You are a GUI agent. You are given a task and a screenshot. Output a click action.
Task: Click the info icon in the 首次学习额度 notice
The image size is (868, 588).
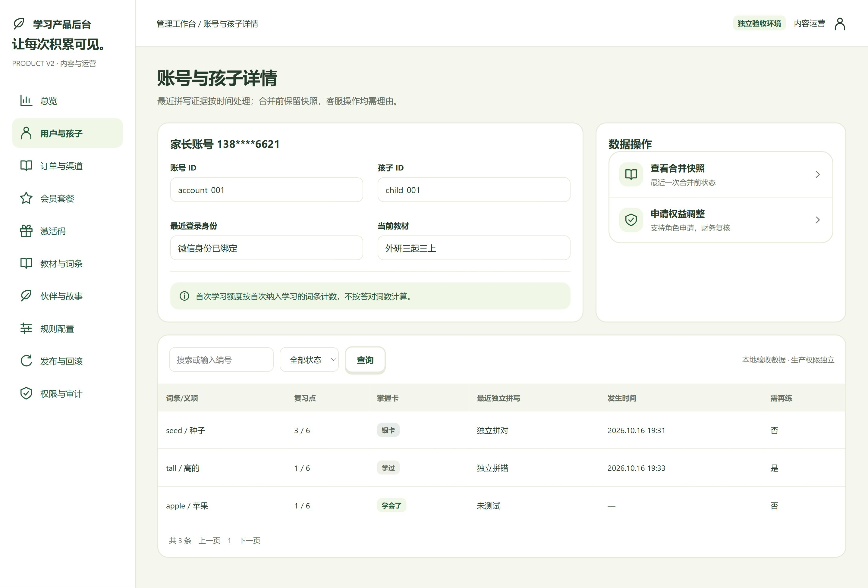point(184,296)
